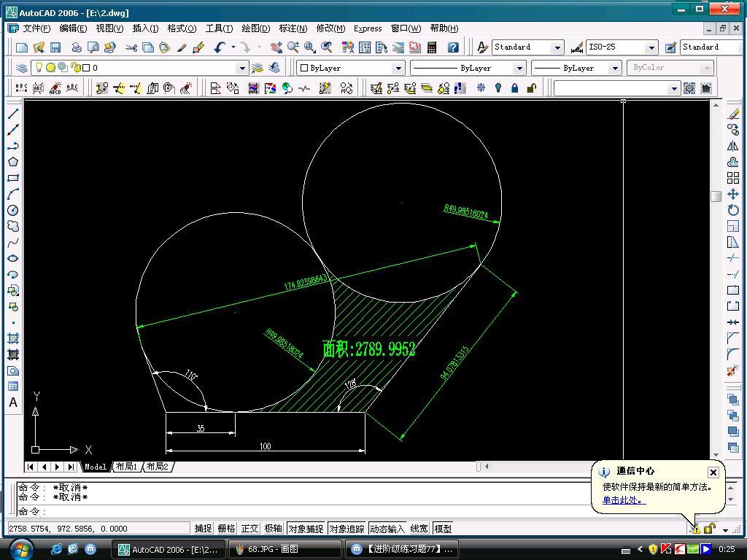Close the 通信中心 notification balloon
This screenshot has height=560, width=747.
pyautogui.click(x=713, y=472)
